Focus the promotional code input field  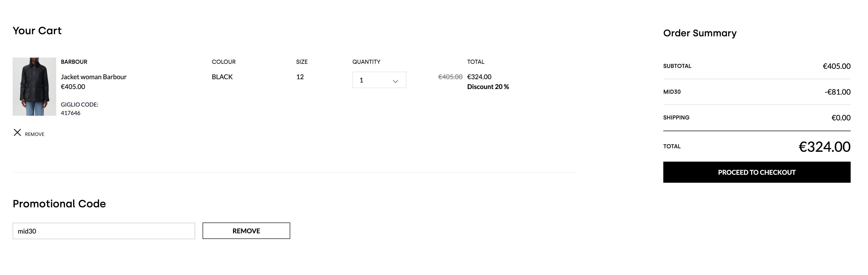pyautogui.click(x=104, y=231)
